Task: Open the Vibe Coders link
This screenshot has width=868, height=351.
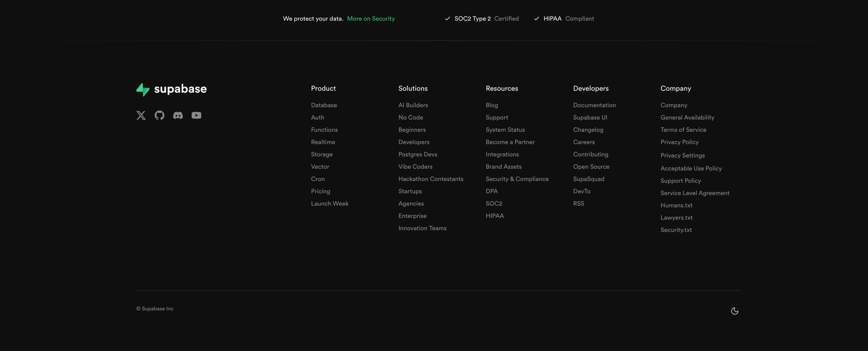Action: point(415,166)
